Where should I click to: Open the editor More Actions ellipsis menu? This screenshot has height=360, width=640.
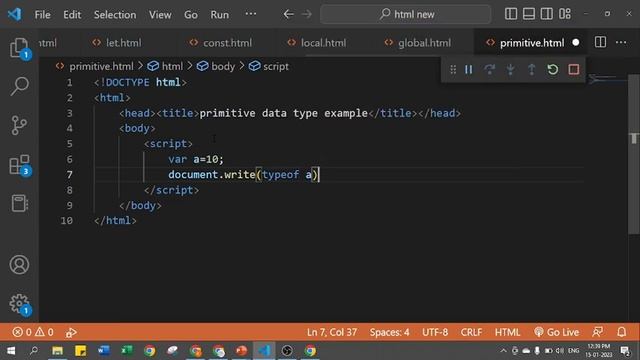(x=621, y=42)
